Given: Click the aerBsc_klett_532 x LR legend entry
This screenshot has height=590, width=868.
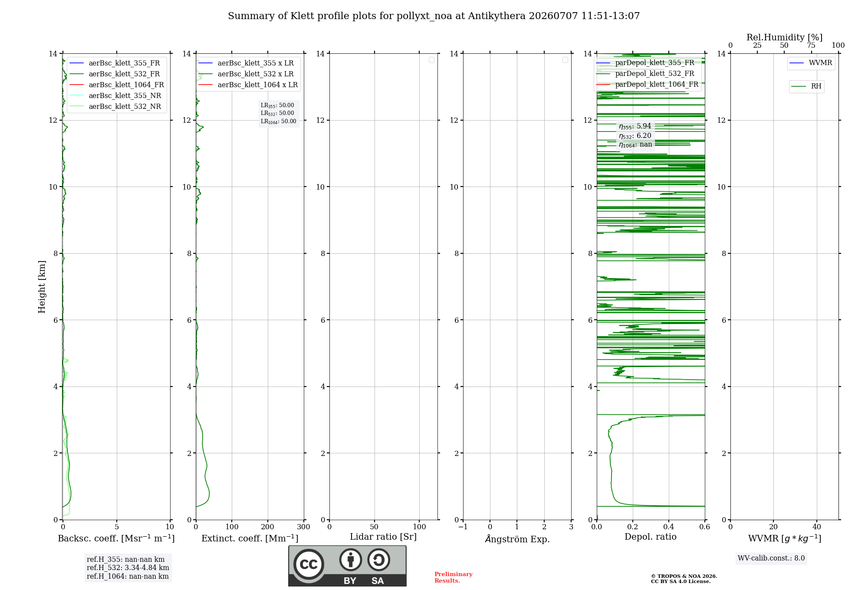Looking at the screenshot, I should pyautogui.click(x=246, y=74).
